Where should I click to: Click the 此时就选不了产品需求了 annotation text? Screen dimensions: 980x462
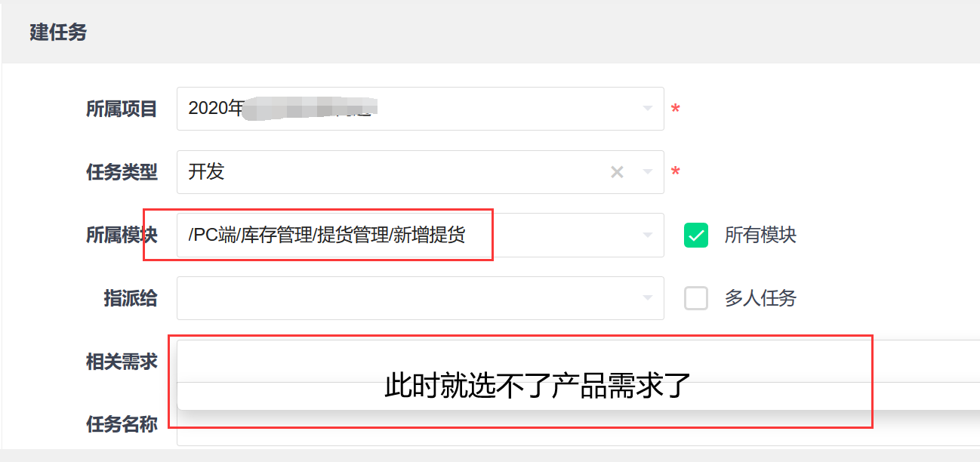538,387
